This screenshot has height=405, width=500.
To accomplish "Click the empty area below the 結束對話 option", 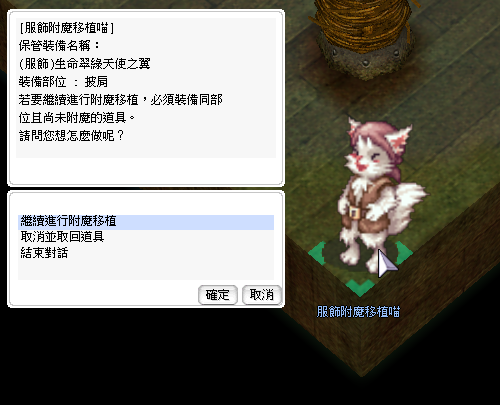I will (x=146, y=270).
